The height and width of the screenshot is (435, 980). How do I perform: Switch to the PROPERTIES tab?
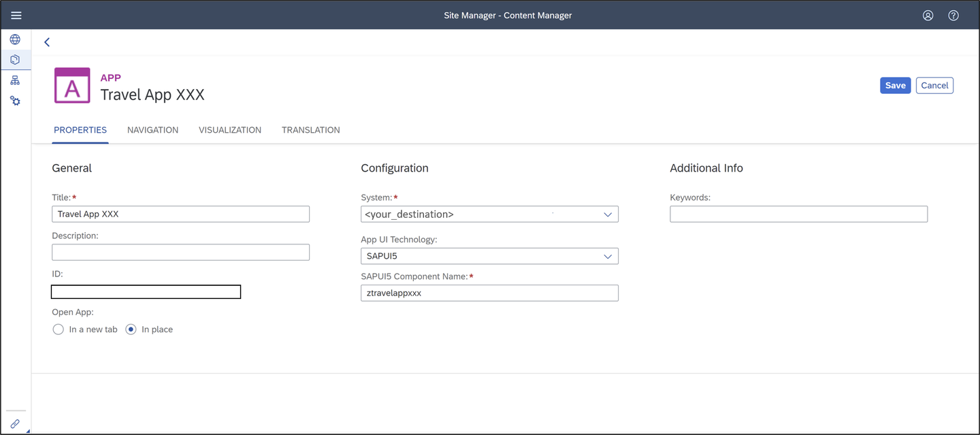(80, 130)
